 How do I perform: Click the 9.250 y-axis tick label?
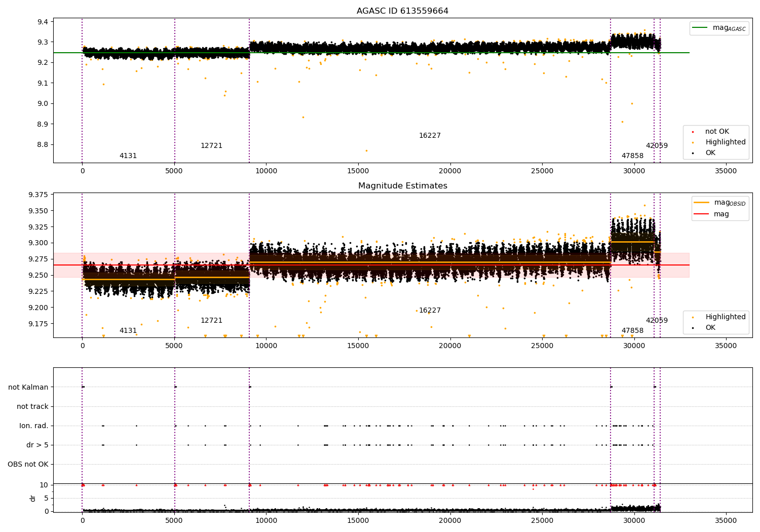click(x=38, y=276)
